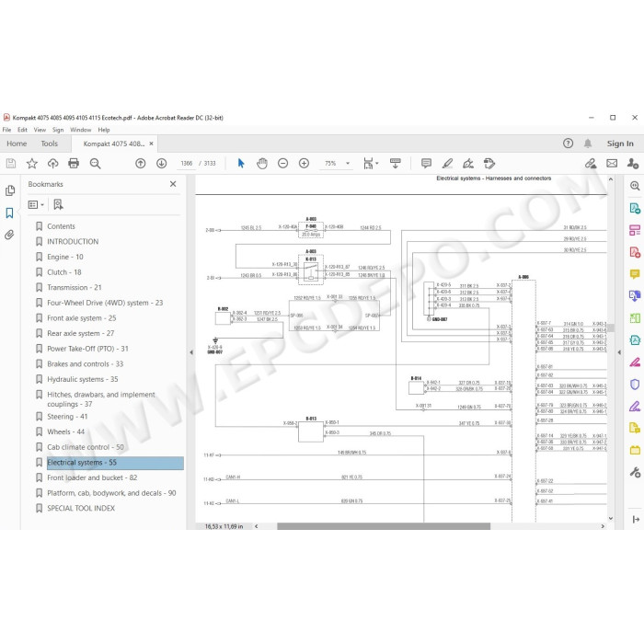Select Electrical systems - 55 bookmark

[x=115, y=463]
